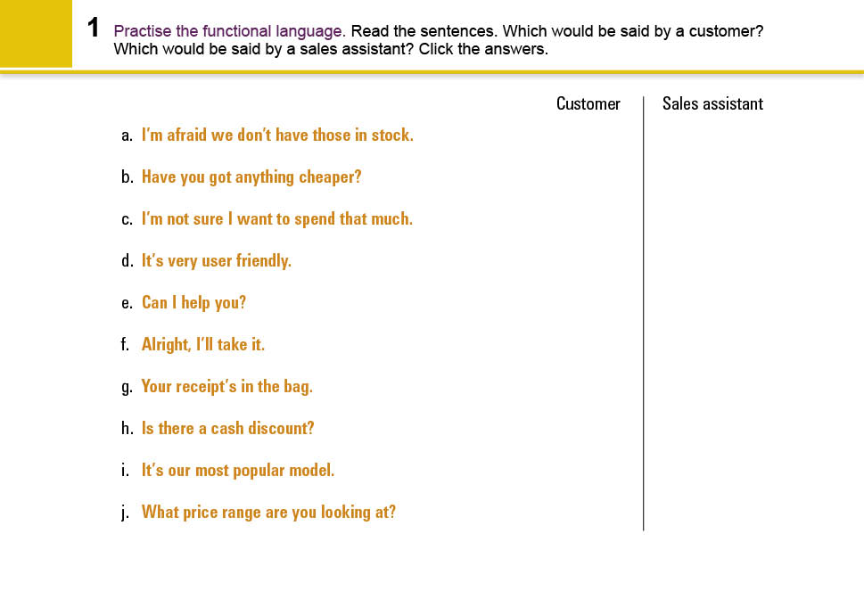
Task: Select the "Can I help you?" sentence
Action: (x=193, y=303)
